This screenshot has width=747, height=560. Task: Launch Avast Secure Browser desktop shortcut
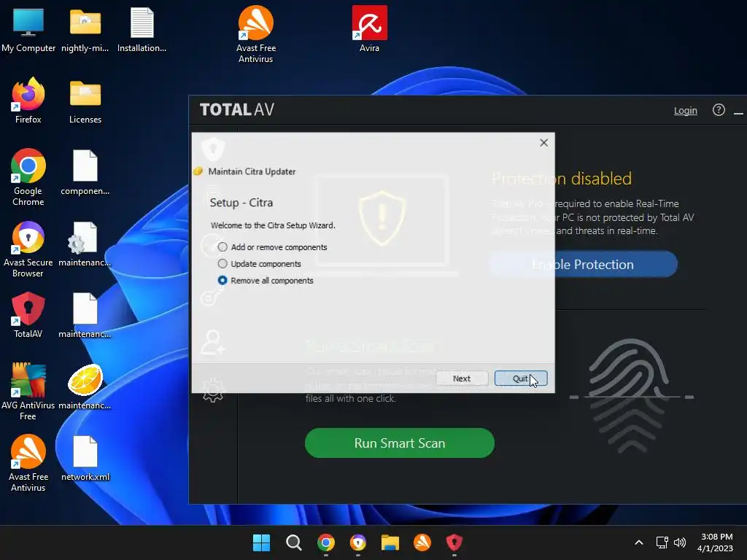[28, 249]
